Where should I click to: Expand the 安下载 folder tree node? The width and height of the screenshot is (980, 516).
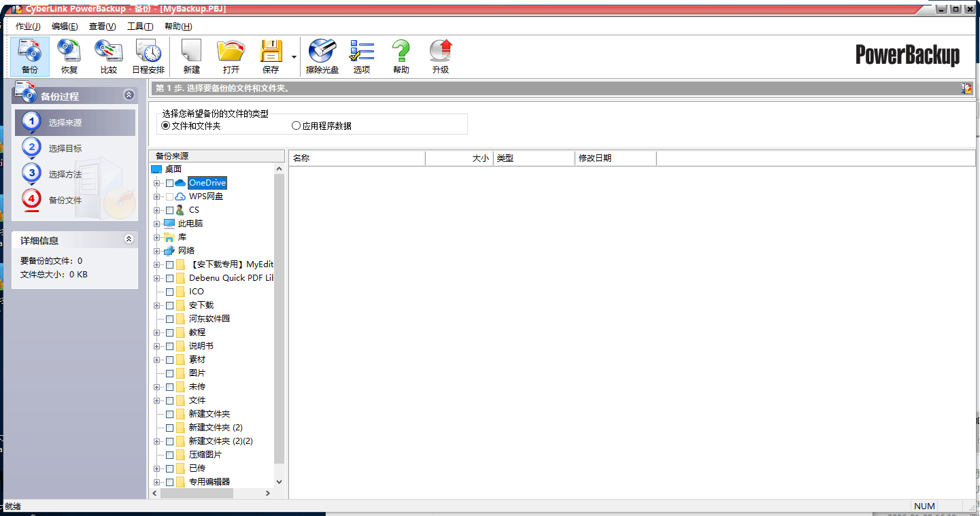(x=156, y=305)
